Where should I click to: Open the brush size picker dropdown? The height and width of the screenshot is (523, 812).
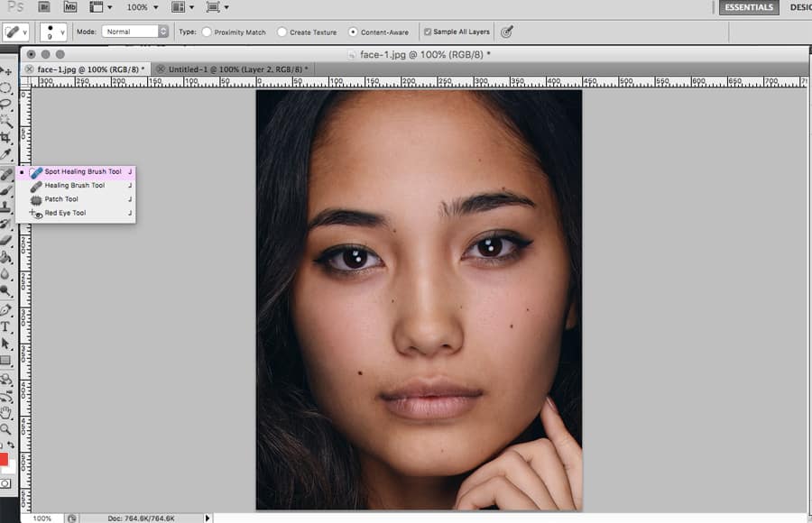pyautogui.click(x=53, y=32)
